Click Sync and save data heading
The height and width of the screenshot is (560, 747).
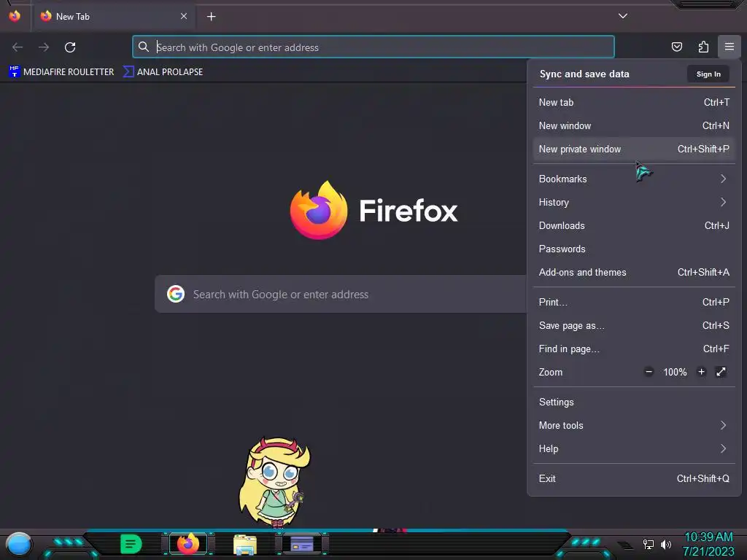click(x=584, y=74)
